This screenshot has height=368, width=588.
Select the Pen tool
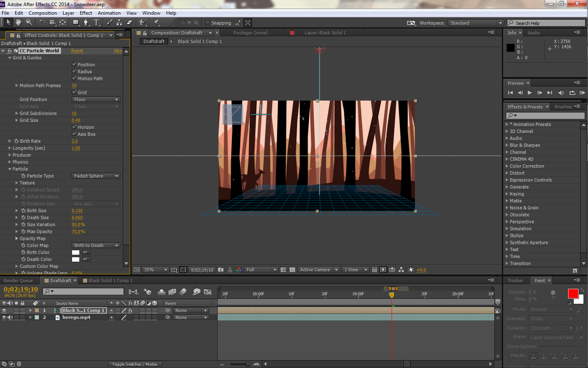[86, 22]
